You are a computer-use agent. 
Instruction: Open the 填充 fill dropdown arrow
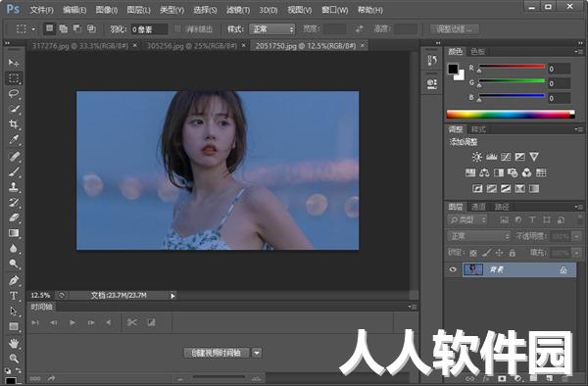pyautogui.click(x=577, y=253)
